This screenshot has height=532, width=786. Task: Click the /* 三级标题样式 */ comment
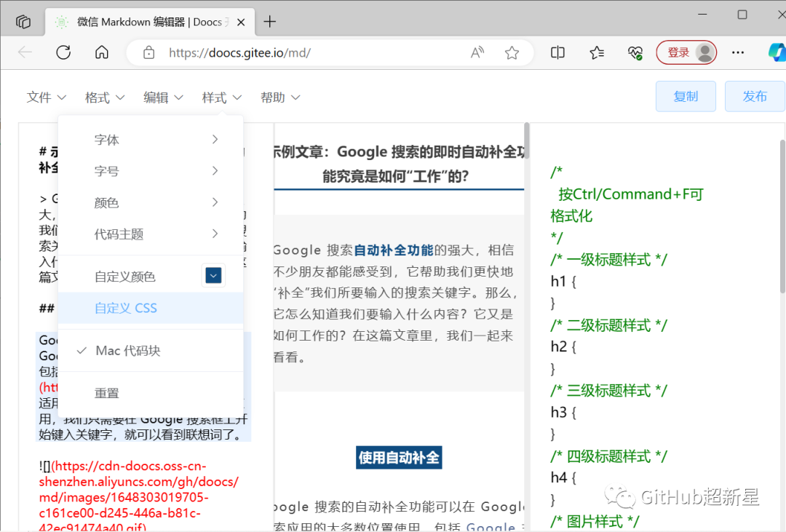click(x=608, y=391)
